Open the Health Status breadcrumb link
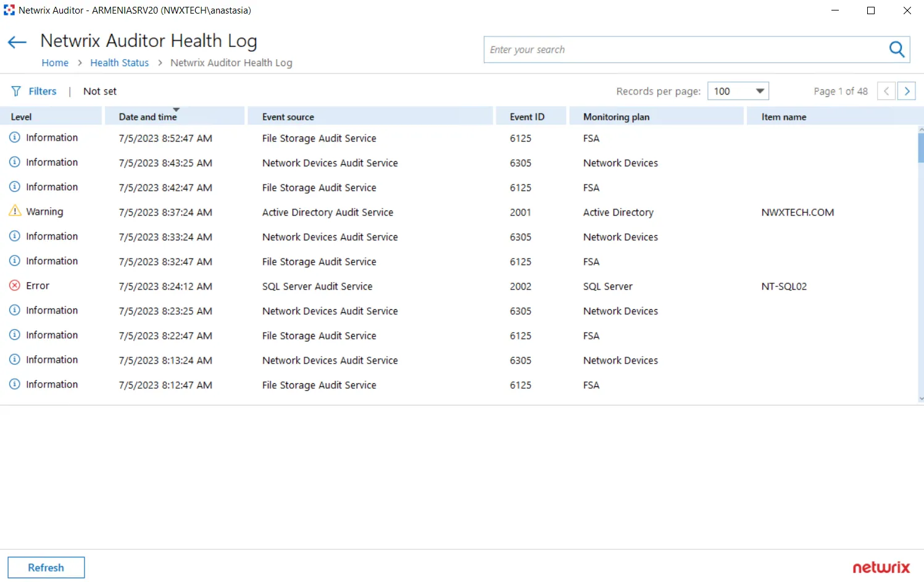Image resolution: width=924 pixels, height=582 pixels. [120, 63]
